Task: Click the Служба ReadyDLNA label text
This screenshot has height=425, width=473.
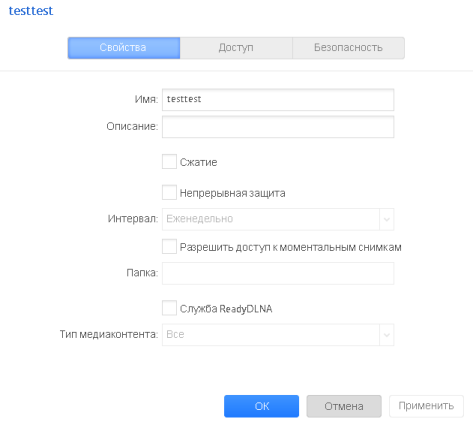Action: click(x=226, y=309)
